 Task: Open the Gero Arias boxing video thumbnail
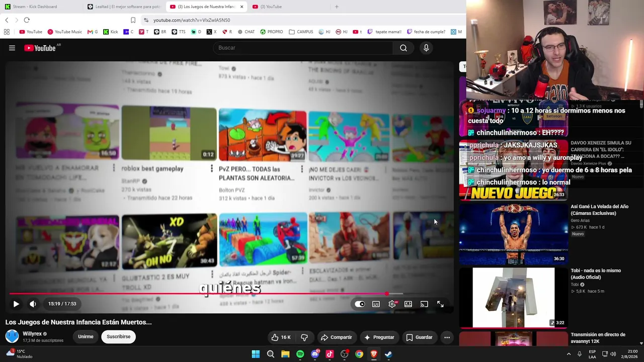pyautogui.click(x=513, y=234)
